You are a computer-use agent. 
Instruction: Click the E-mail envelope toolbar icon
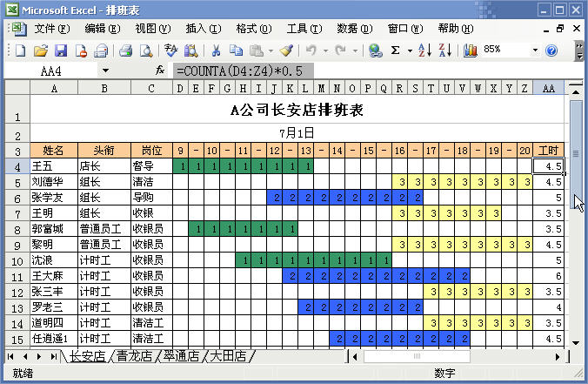pyautogui.click(x=101, y=51)
